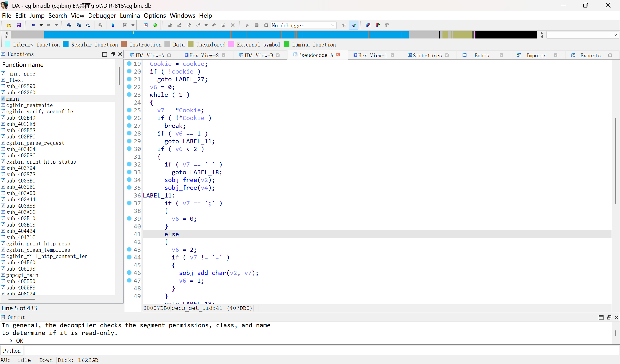Open the Debugger menu
The width and height of the screenshot is (620, 364).
point(102,15)
